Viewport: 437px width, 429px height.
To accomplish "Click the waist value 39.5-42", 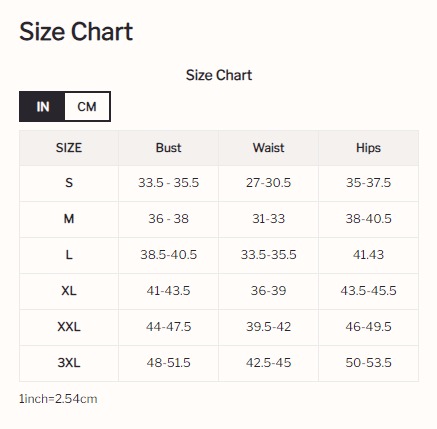I will click(268, 327).
